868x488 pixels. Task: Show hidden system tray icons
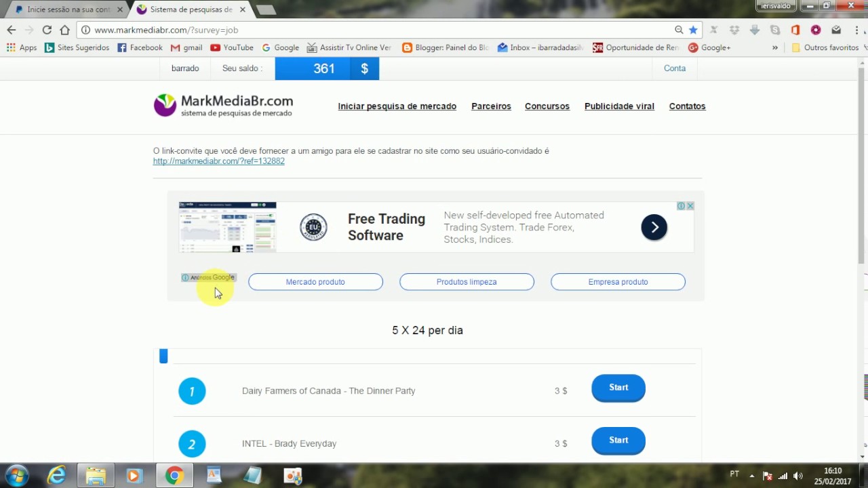coord(751,476)
